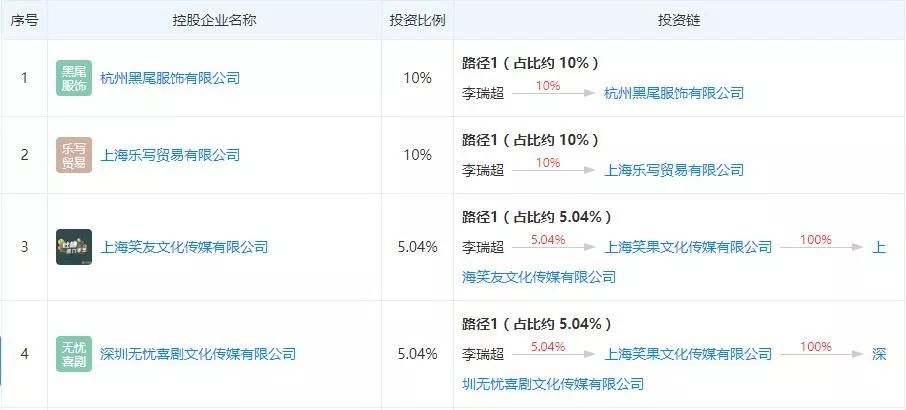Click the 上海乐写贸易 tan logo icon
906x410 pixels.
tap(74, 155)
